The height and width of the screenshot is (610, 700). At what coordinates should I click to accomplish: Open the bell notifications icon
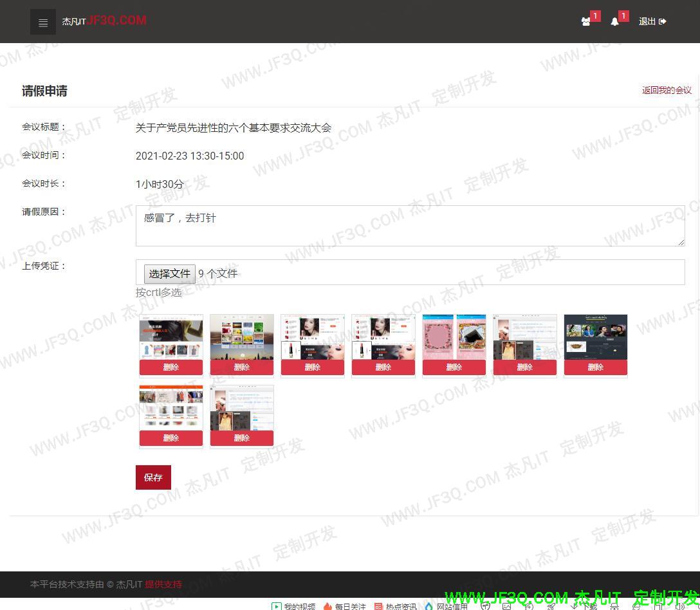(x=614, y=21)
